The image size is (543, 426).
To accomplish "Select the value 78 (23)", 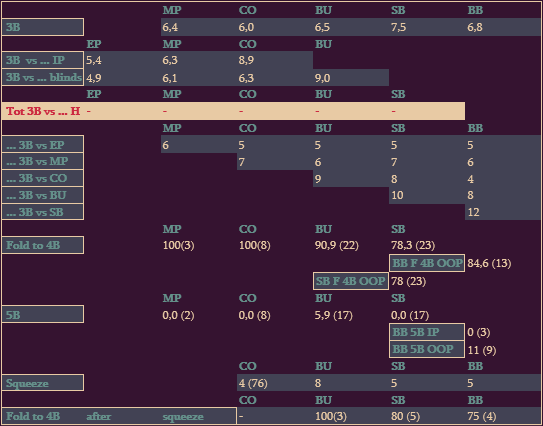I will point(408,281).
